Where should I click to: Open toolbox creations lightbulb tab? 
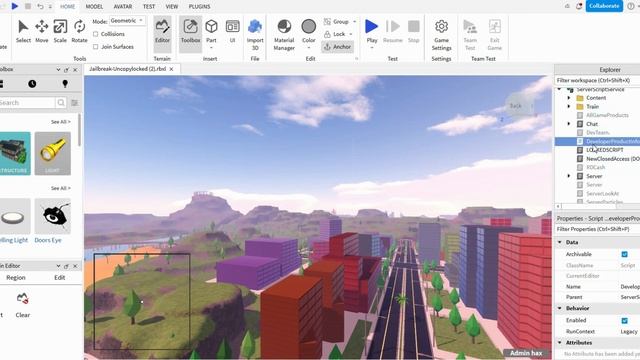64,84
